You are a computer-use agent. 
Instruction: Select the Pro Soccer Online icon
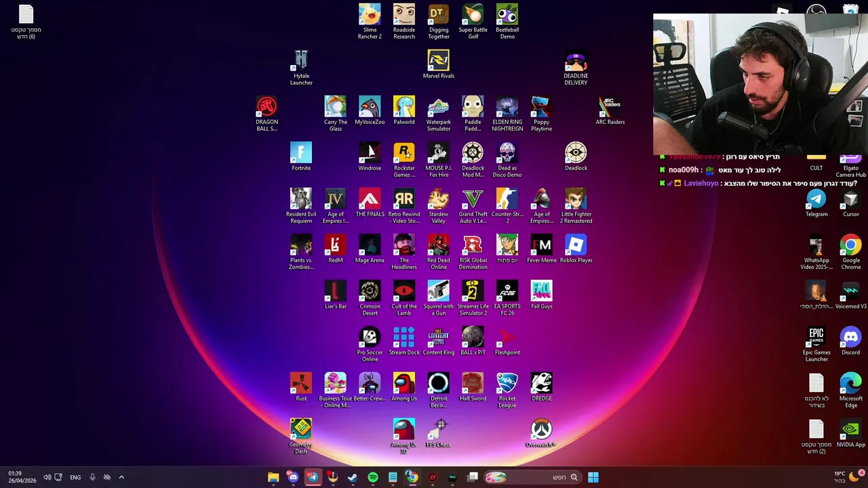click(370, 344)
